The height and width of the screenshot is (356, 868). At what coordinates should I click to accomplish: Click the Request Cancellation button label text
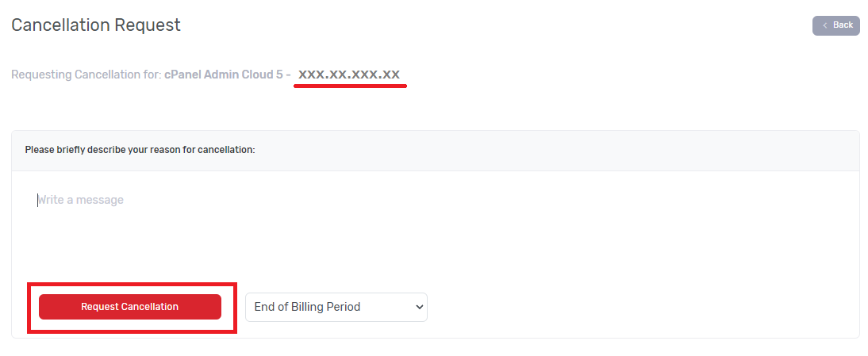[129, 307]
